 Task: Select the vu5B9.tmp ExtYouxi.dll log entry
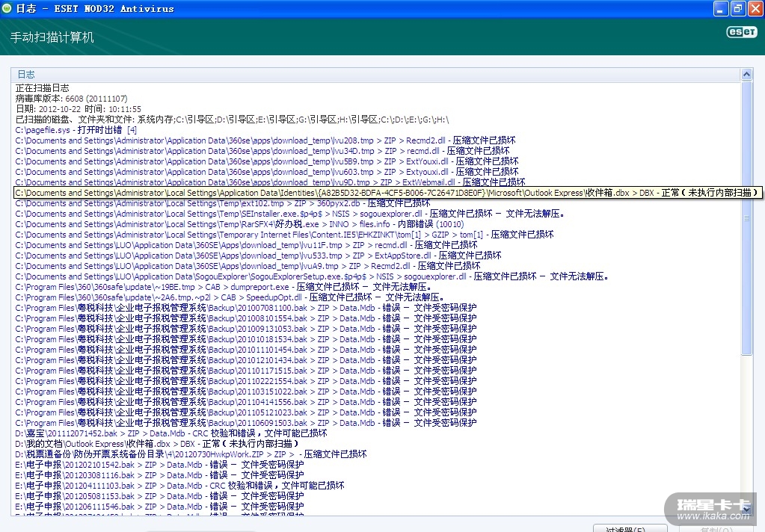pos(266,161)
